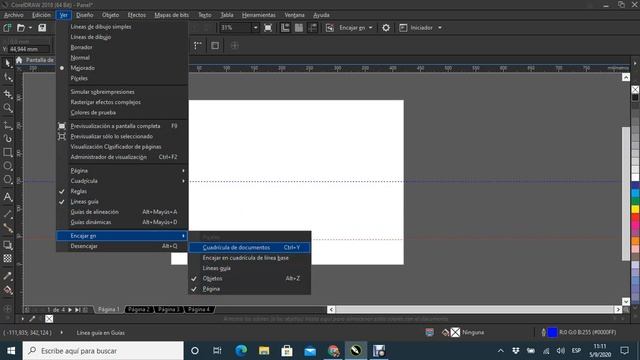Switch to the Página 2 tab
The height and width of the screenshot is (360, 640).
tap(139, 309)
